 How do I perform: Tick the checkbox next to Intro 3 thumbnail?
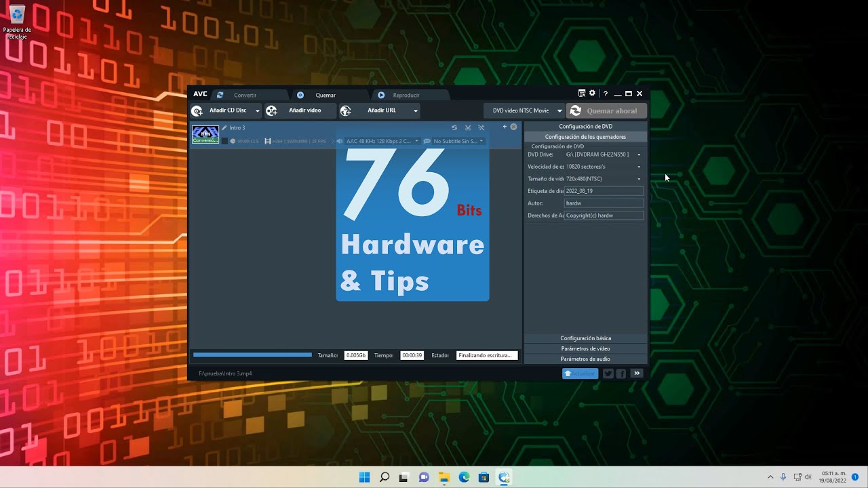224,141
